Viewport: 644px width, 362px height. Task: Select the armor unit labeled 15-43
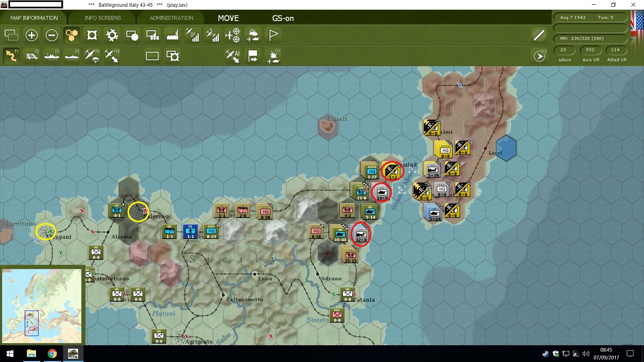[340, 234]
